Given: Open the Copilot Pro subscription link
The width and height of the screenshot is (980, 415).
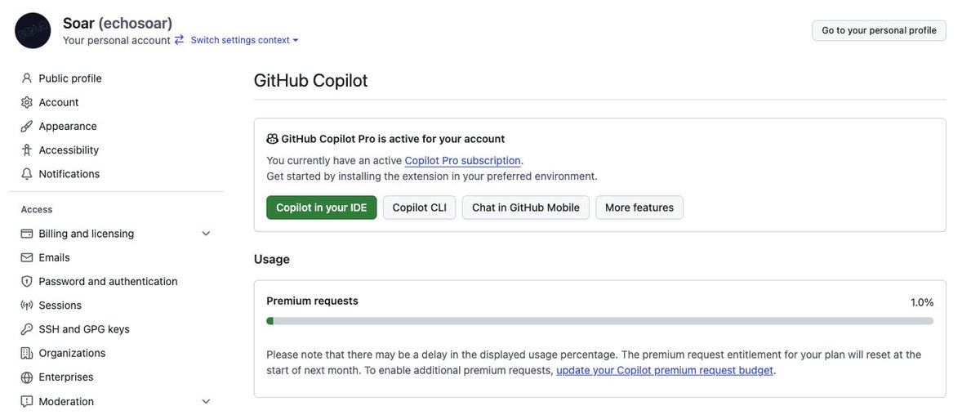Looking at the screenshot, I should [x=462, y=160].
